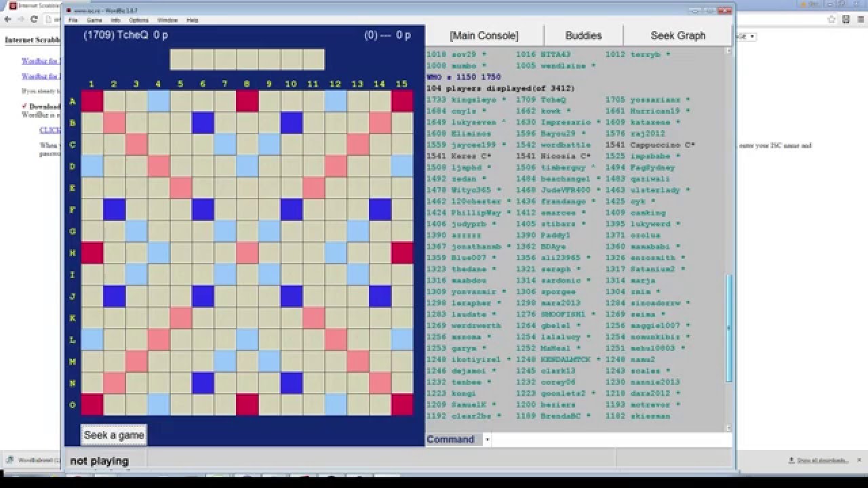
Task: Click the Seek a game button
Action: tap(114, 435)
